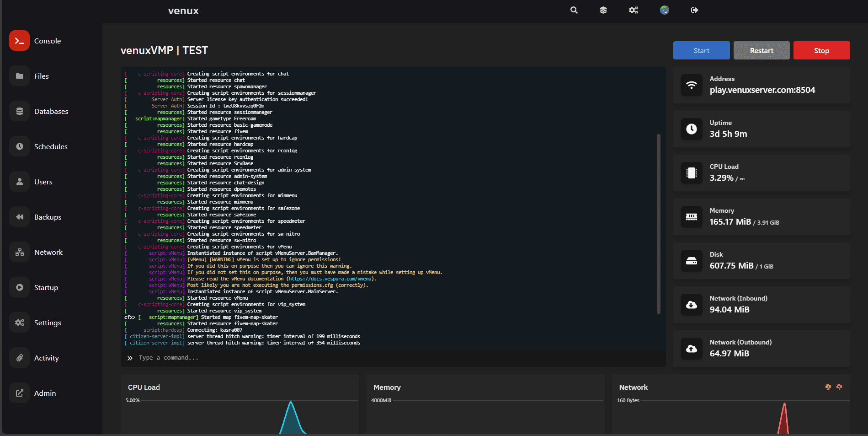The height and width of the screenshot is (436, 868).
Task: Click the sign out arrow icon
Action: tap(694, 10)
